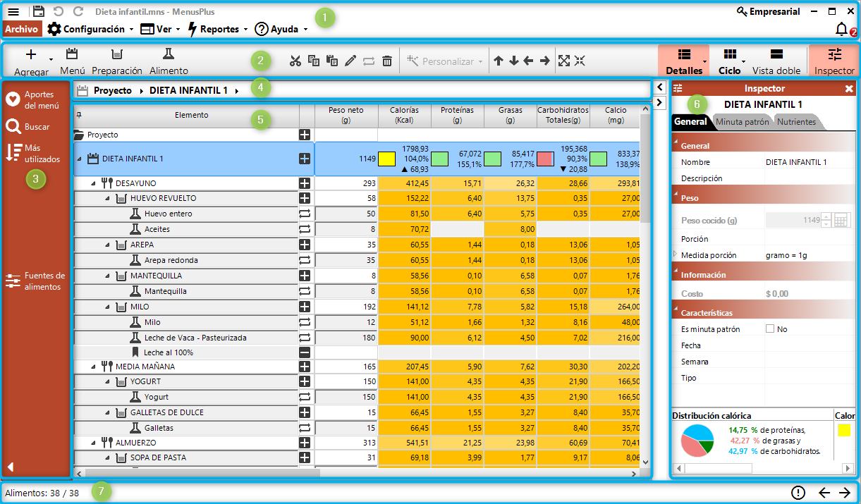
Task: Open the Configuración menu
Action: [x=90, y=29]
